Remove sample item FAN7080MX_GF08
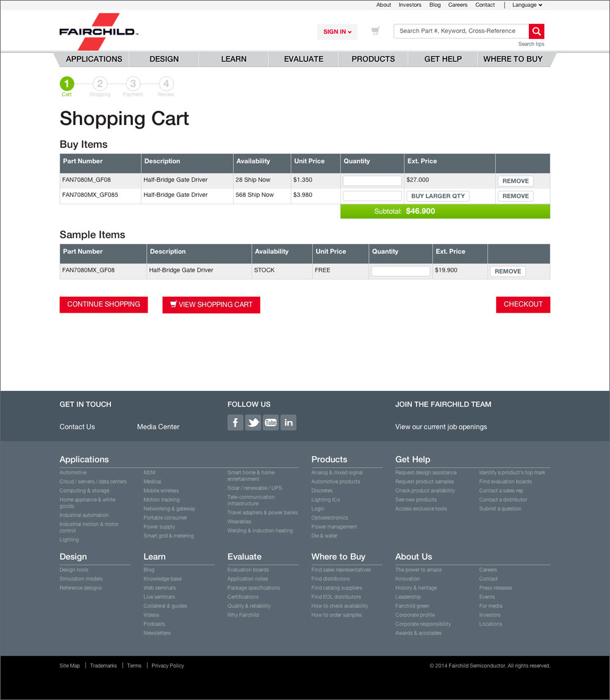 508,271
